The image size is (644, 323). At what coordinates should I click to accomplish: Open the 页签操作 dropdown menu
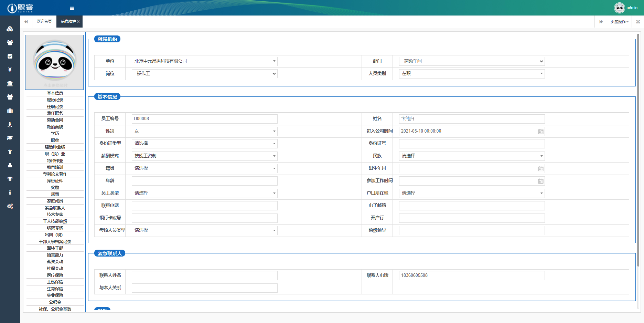[619, 22]
